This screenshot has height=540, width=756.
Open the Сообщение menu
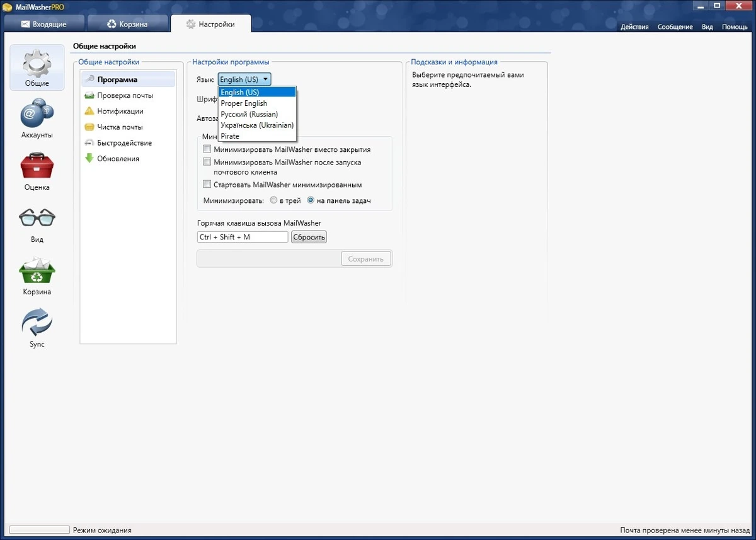675,27
